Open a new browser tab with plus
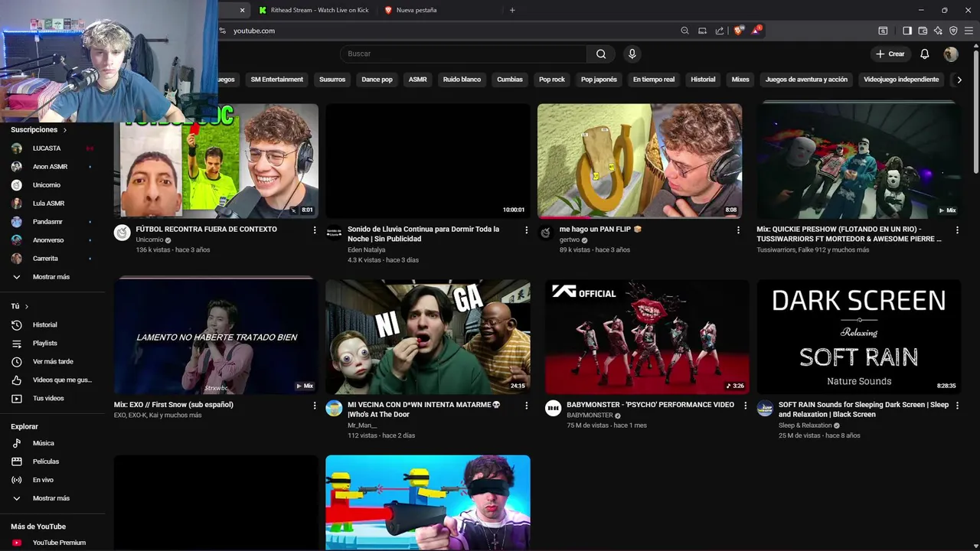Viewport: 980px width, 551px height. click(512, 10)
